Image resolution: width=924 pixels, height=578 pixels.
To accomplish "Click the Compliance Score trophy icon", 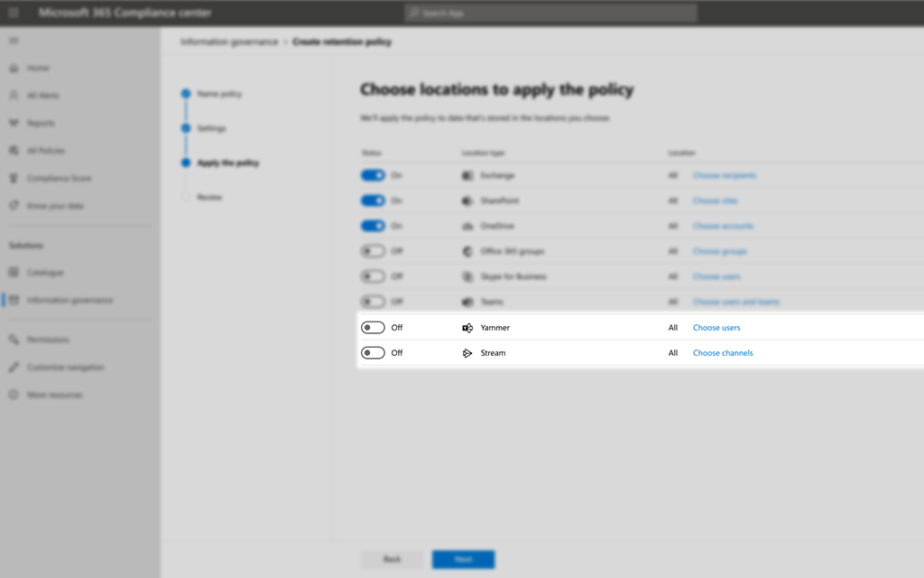I will pyautogui.click(x=14, y=178).
